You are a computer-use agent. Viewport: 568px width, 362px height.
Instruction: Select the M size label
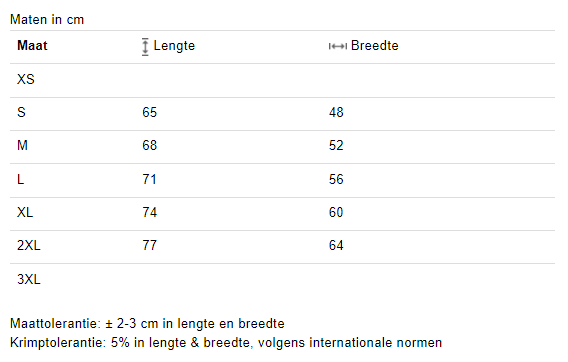(x=22, y=145)
